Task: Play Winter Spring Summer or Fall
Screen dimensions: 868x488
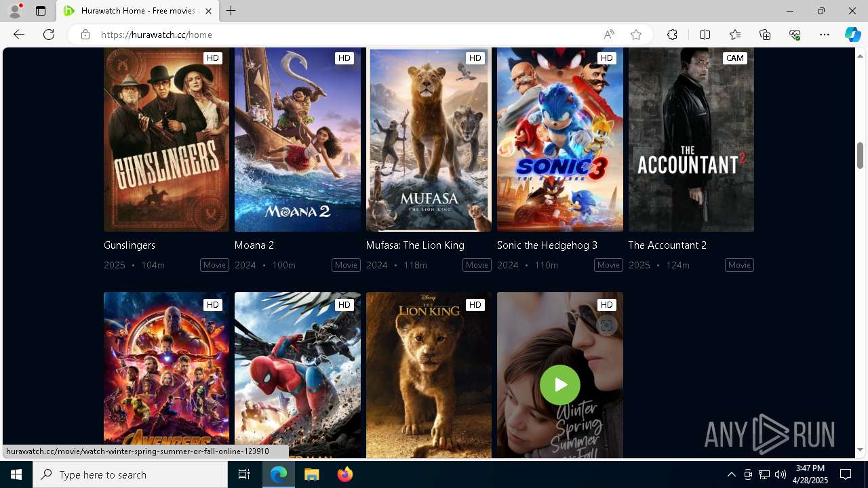Action: point(560,385)
